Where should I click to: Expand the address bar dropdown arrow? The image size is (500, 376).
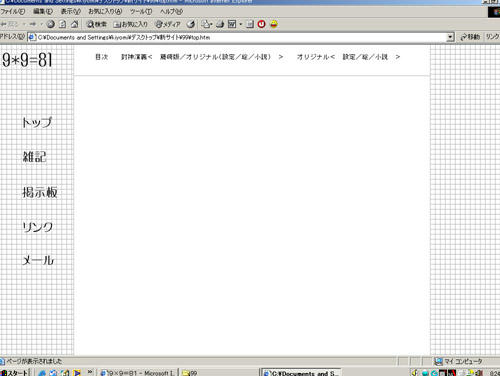tap(450, 37)
